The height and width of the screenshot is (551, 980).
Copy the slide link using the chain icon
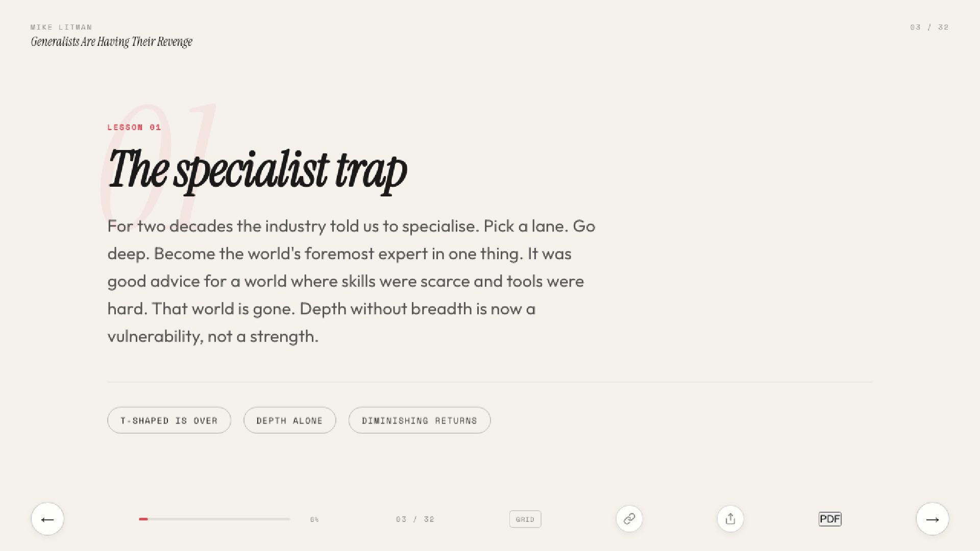tap(629, 519)
